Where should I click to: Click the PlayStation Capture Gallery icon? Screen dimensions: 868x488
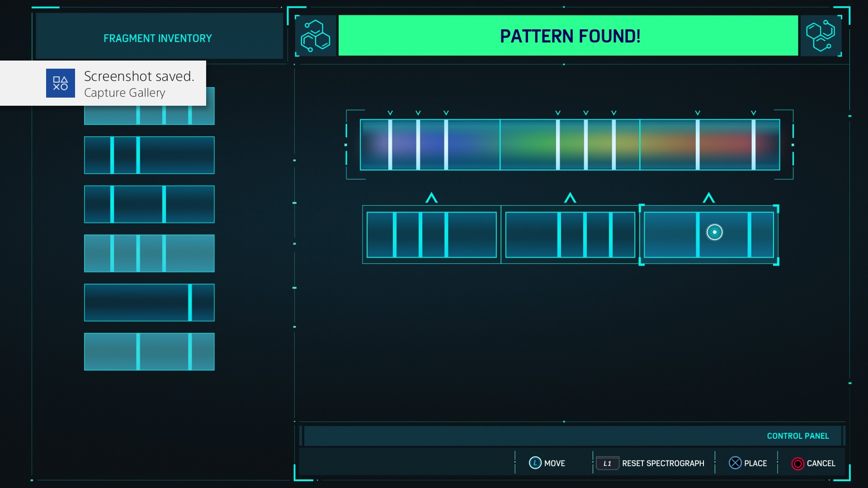coord(61,83)
